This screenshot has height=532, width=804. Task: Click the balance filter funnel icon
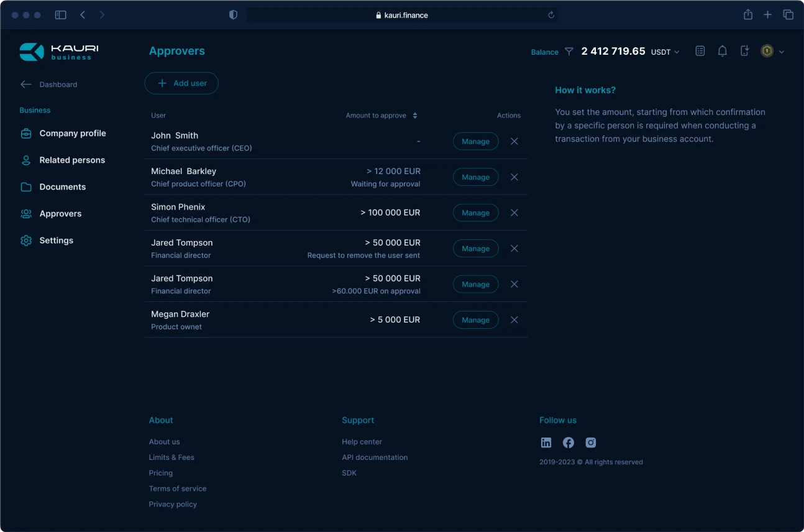pos(569,52)
